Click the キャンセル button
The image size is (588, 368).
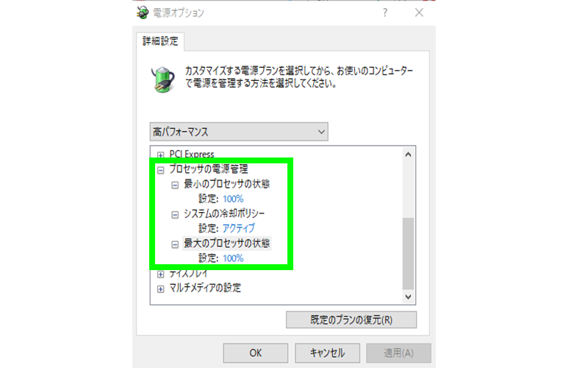point(327,353)
